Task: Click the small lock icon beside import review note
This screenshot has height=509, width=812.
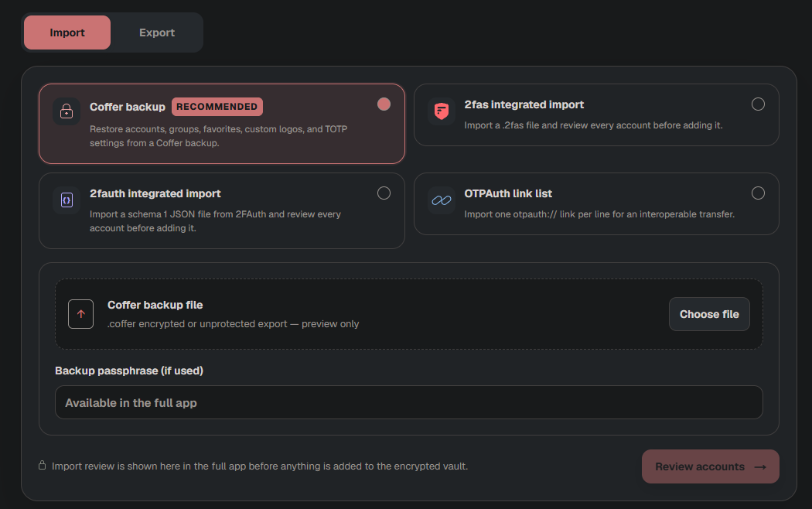Action: [42, 466]
